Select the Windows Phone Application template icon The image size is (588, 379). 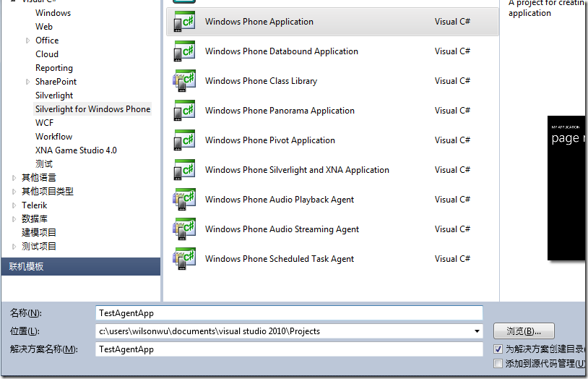point(184,22)
